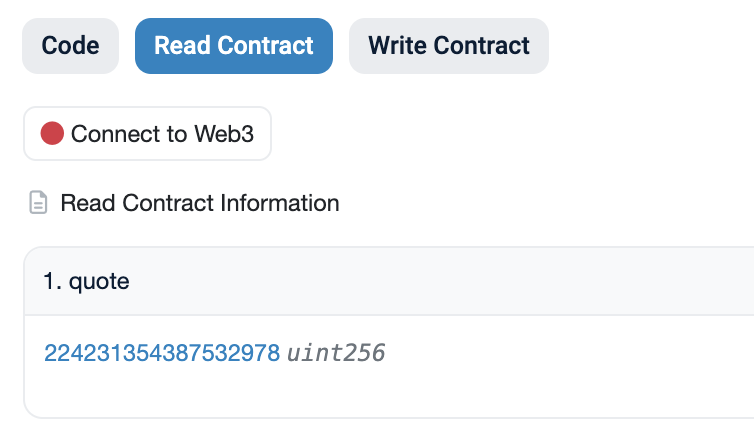The height and width of the screenshot is (435, 754).
Task: Click the Connect to Web3 text label
Action: [x=163, y=133]
